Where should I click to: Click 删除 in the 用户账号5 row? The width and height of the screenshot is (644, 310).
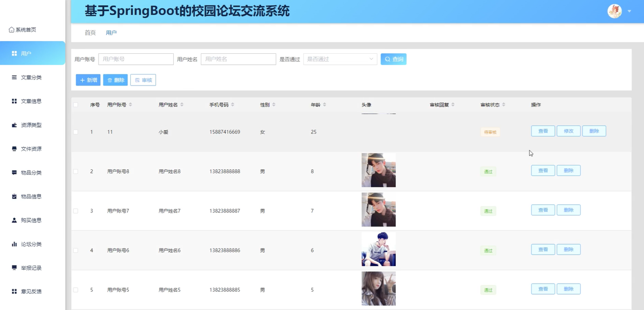[569, 289]
